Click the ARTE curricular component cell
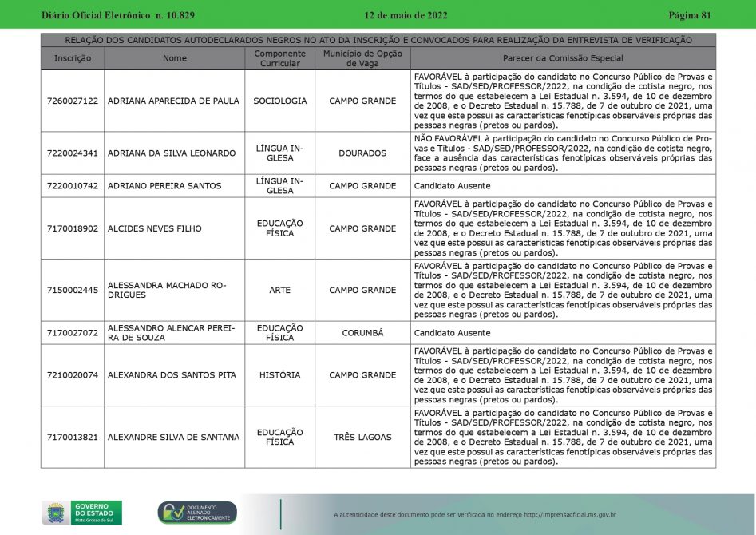Viewport: 756px width, 535px height. (x=279, y=291)
